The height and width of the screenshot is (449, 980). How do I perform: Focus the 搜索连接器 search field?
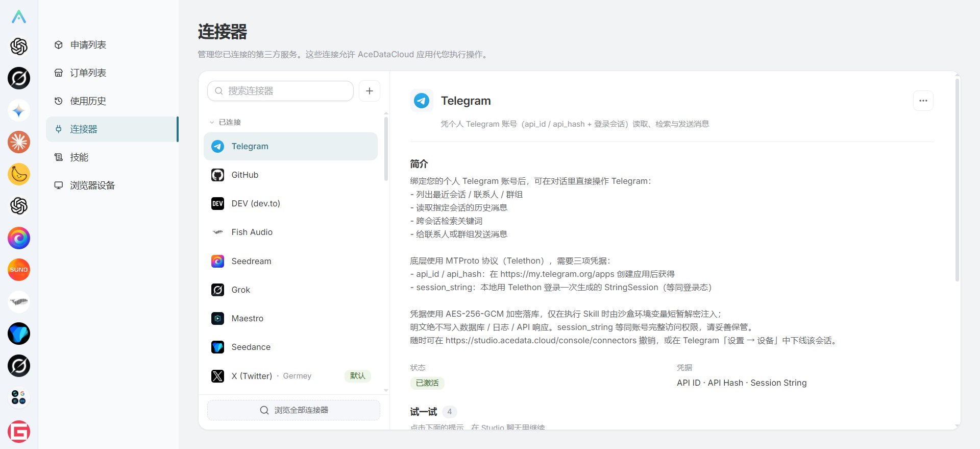coord(280,91)
